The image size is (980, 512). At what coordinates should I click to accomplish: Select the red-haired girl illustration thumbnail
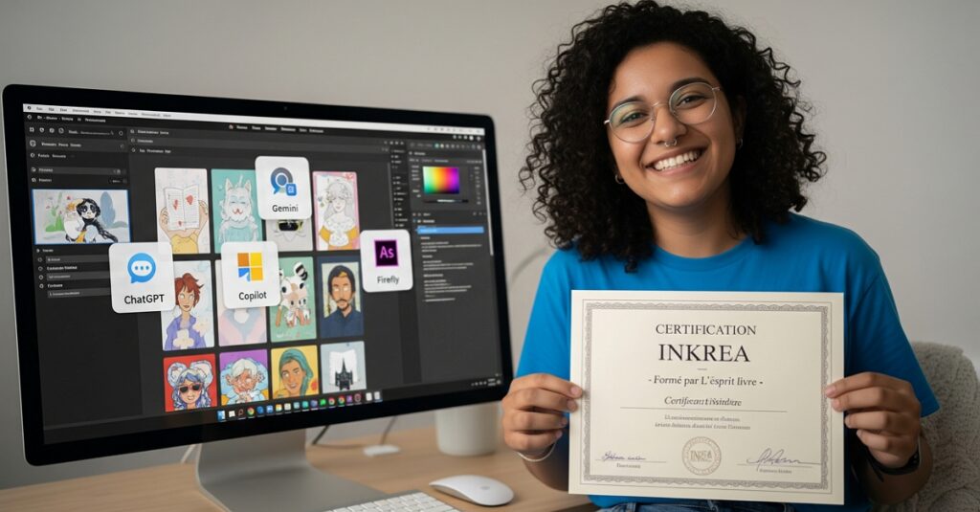187,305
